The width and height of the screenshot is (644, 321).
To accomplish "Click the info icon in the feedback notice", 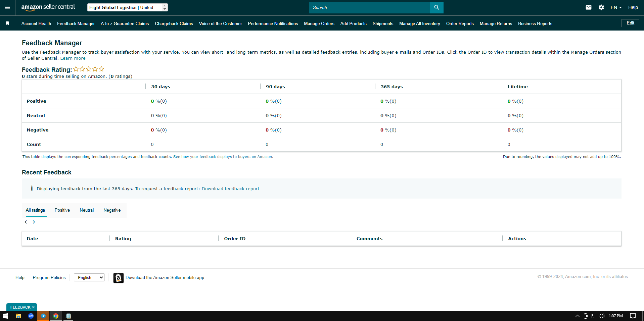I will coord(32,189).
